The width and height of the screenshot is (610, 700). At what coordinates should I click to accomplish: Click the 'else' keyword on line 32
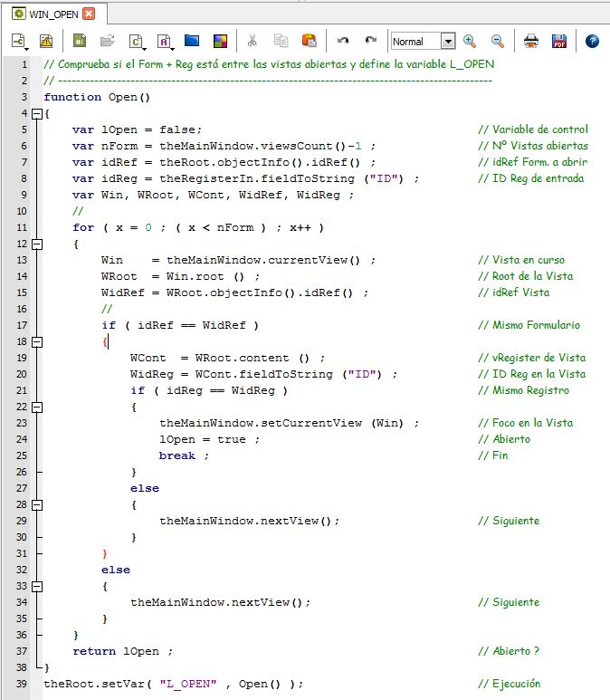pyautogui.click(x=116, y=571)
